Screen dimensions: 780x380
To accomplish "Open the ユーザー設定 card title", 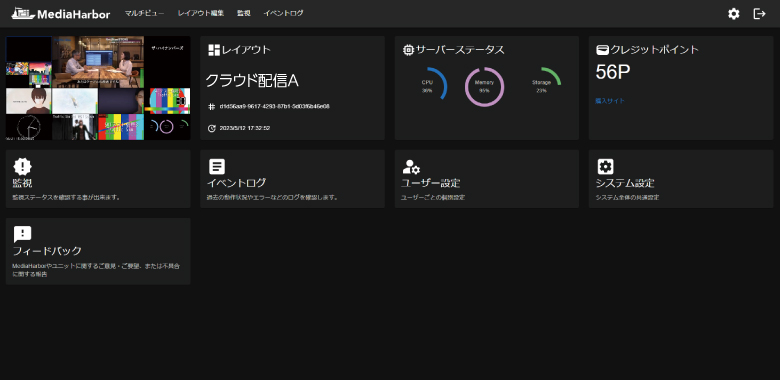I will coord(430,183).
